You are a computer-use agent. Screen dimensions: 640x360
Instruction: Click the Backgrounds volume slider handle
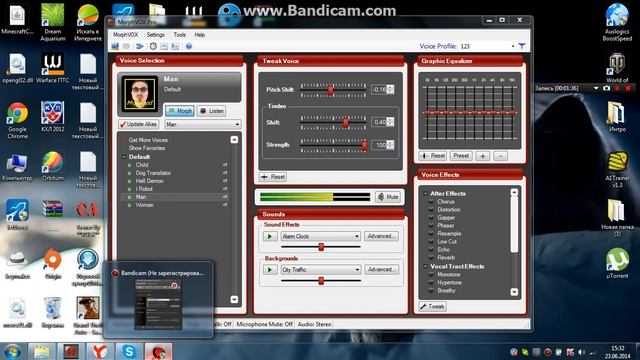click(321, 280)
